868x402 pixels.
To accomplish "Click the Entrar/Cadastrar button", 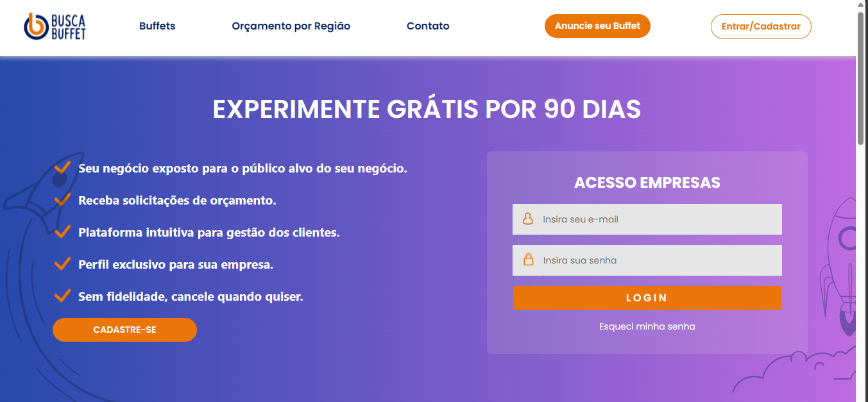I will pos(760,27).
